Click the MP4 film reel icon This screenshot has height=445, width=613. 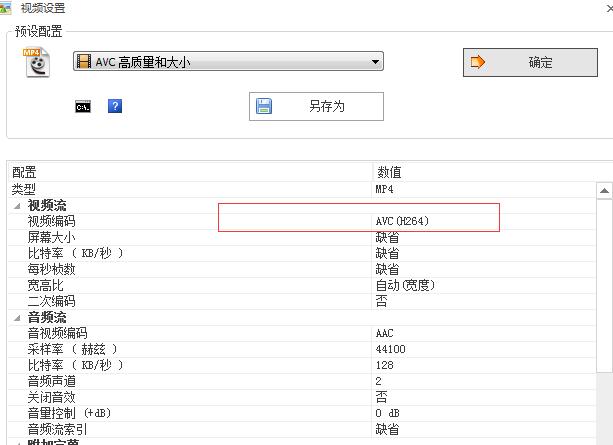36,62
